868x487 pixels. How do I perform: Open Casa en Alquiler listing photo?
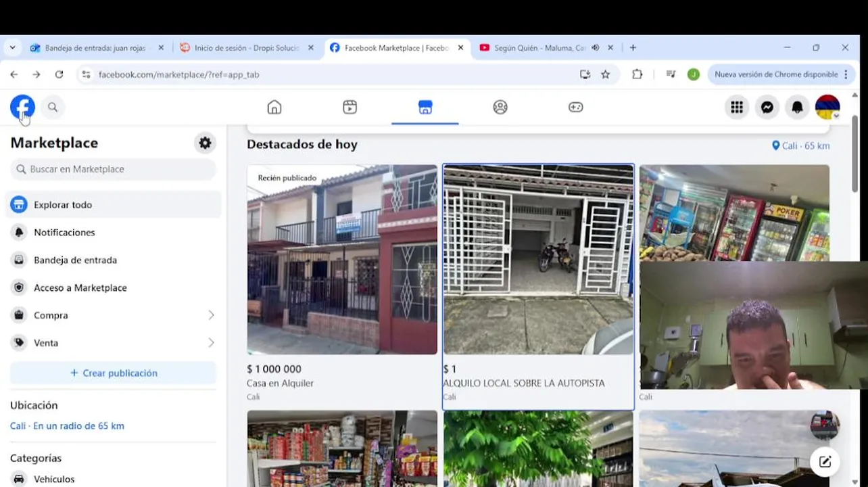tap(342, 259)
